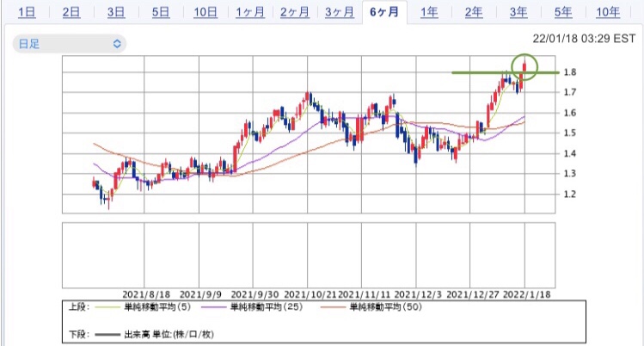
Task: View the 10年 chart period
Action: coord(608,12)
